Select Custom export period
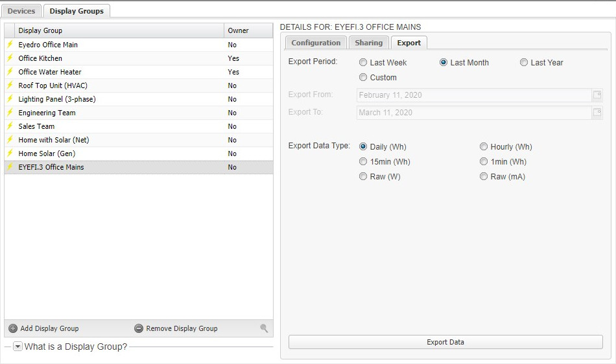 click(x=363, y=77)
